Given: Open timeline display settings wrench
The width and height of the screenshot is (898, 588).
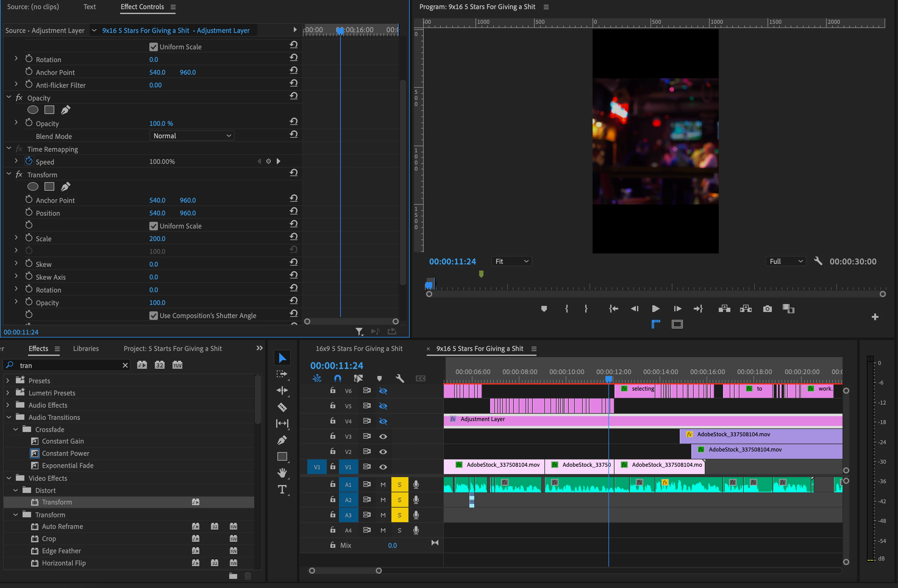Looking at the screenshot, I should [400, 378].
